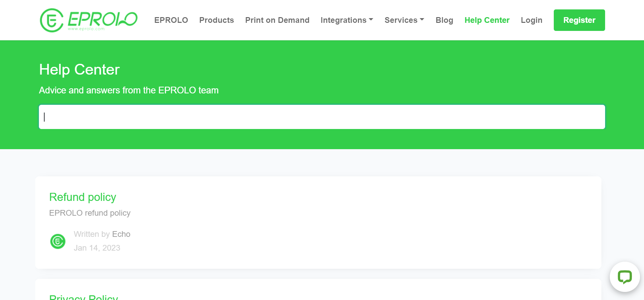
Task: Open the Blog link in navigation
Action: click(444, 20)
